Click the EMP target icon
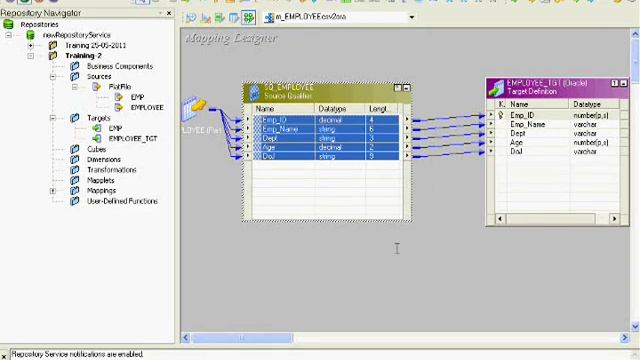The width and height of the screenshot is (640, 360). click(97, 128)
